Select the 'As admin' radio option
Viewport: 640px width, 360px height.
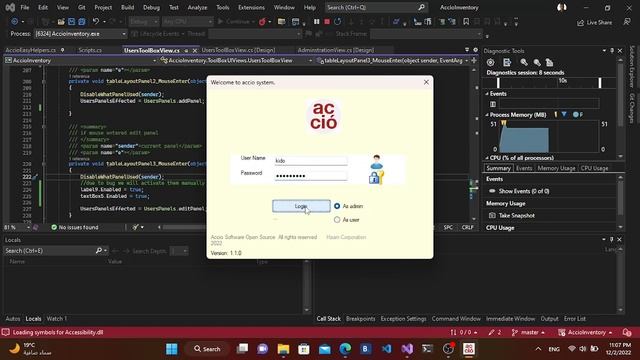click(348, 206)
